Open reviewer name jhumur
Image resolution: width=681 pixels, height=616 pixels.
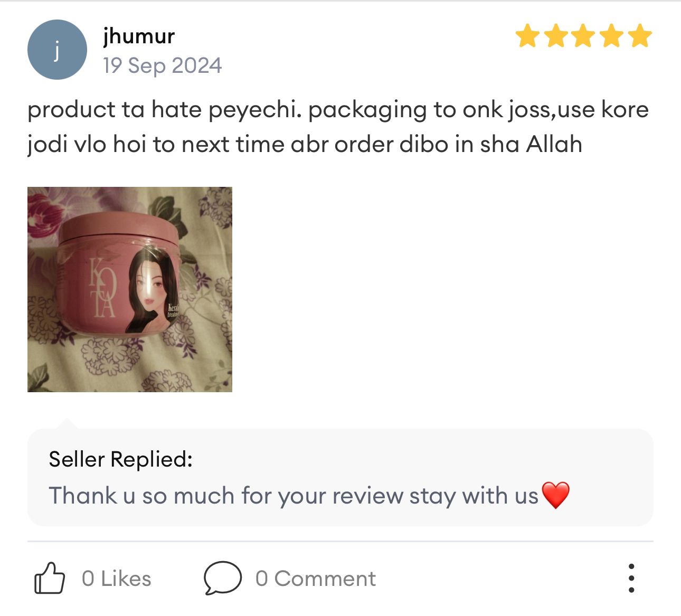139,36
